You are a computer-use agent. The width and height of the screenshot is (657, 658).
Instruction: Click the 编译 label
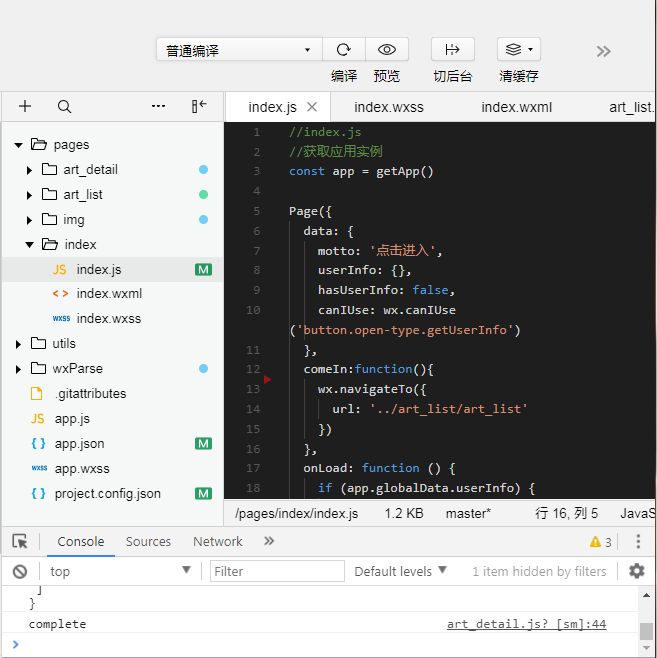[x=344, y=76]
